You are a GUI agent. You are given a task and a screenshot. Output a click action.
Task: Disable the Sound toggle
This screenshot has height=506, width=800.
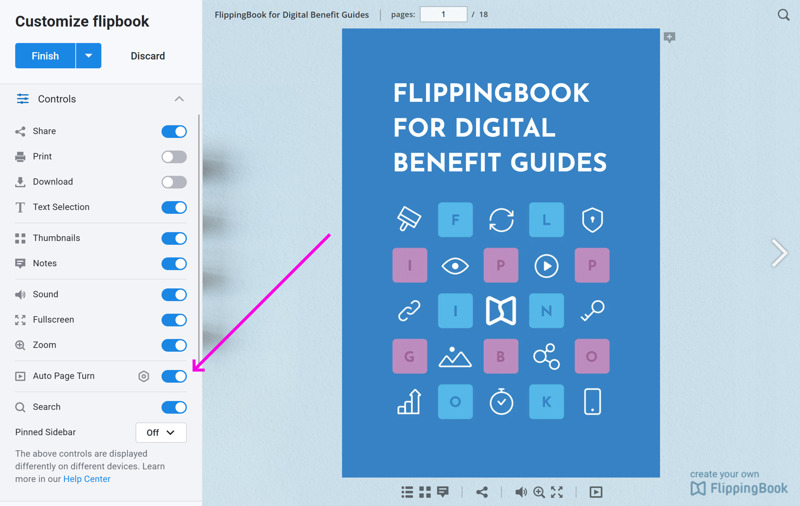pos(174,294)
